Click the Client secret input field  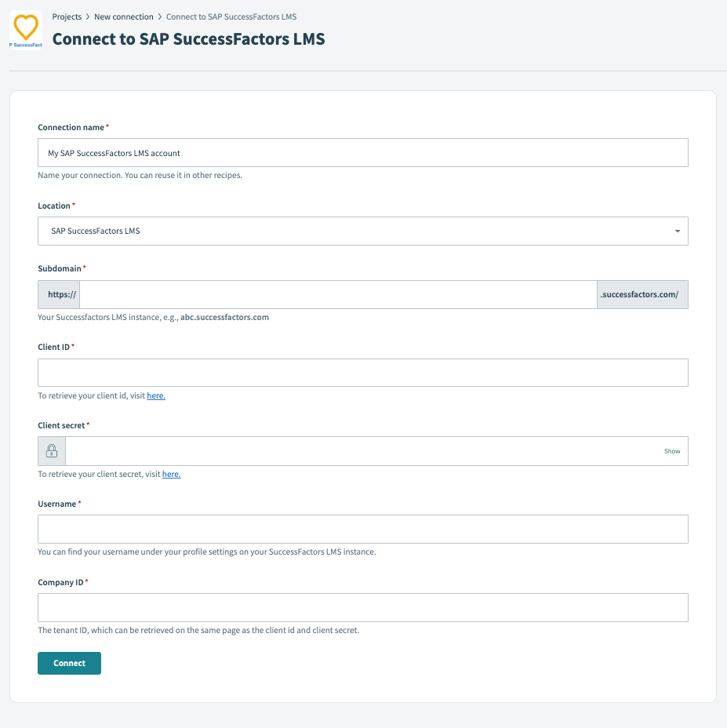point(353,451)
